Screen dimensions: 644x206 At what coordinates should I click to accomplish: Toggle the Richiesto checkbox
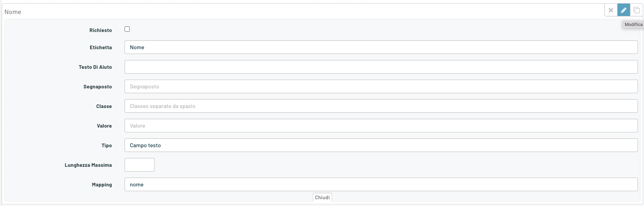tap(127, 29)
